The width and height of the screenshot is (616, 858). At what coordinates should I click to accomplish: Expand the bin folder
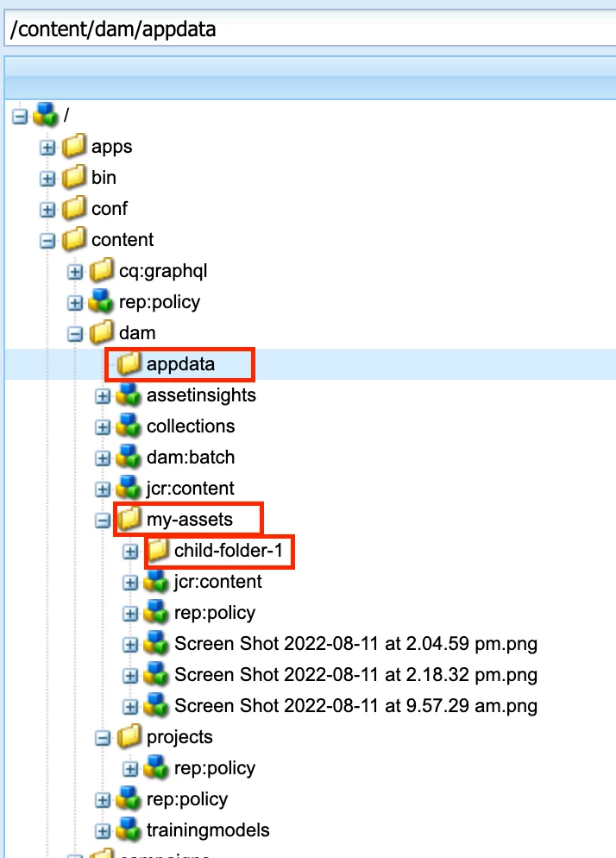pyautogui.click(x=47, y=179)
